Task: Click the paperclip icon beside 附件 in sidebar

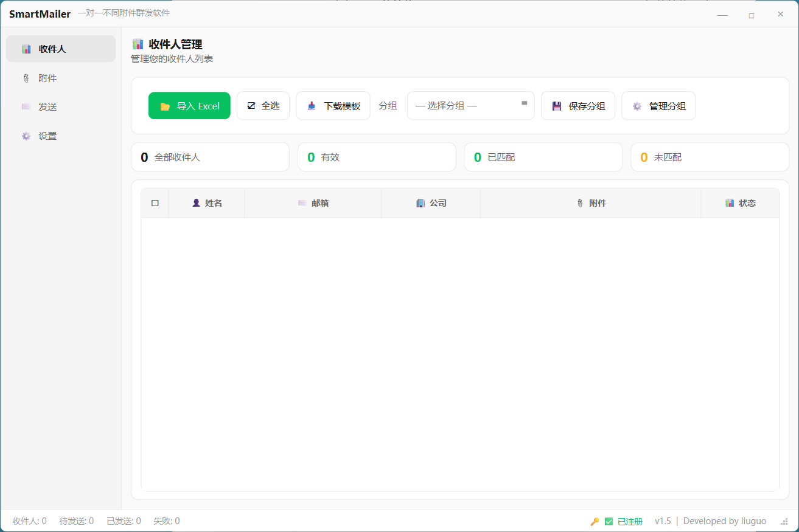Action: [x=26, y=78]
